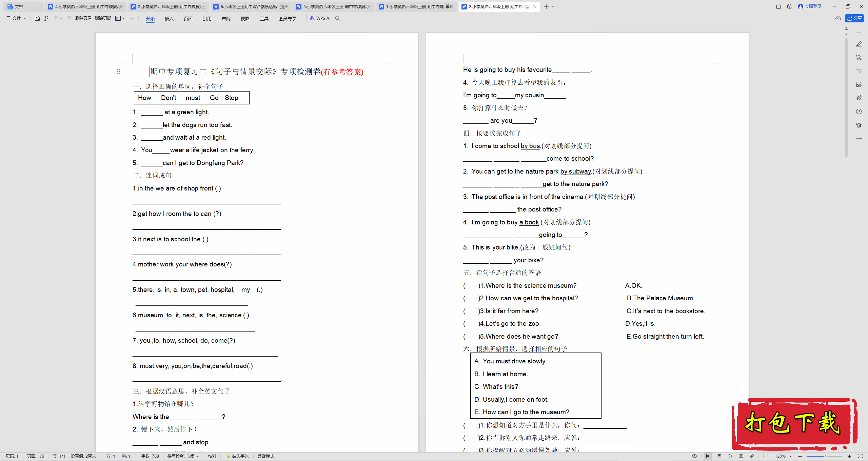Screen dimensions: 868x461
Task: Select the selection arrow tool in sidebar
Action: (859, 57)
